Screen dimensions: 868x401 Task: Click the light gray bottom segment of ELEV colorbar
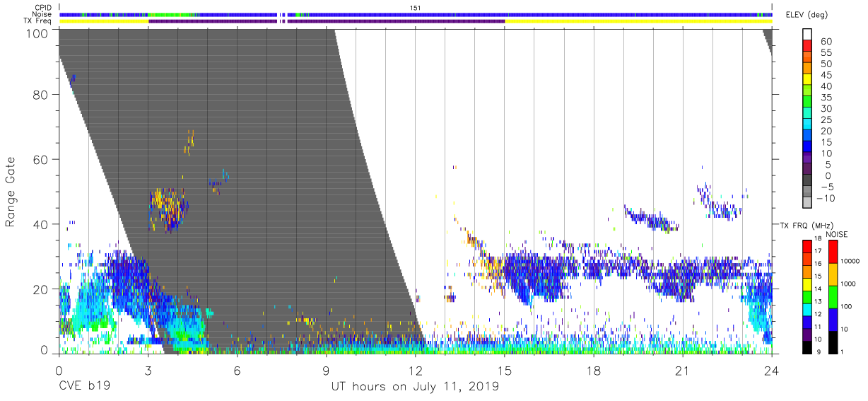(x=807, y=204)
